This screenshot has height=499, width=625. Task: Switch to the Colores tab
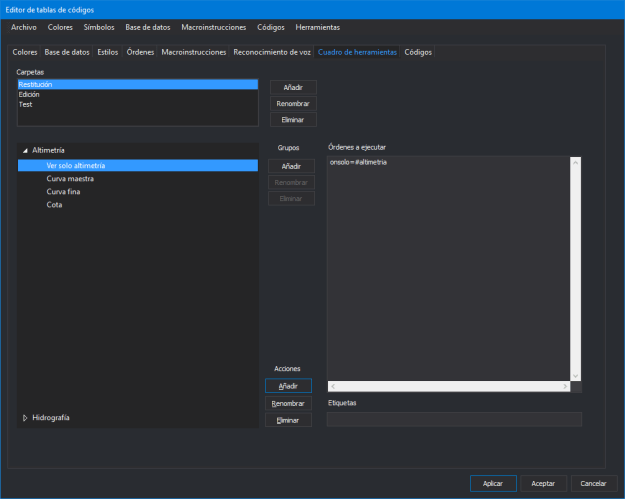click(24, 51)
